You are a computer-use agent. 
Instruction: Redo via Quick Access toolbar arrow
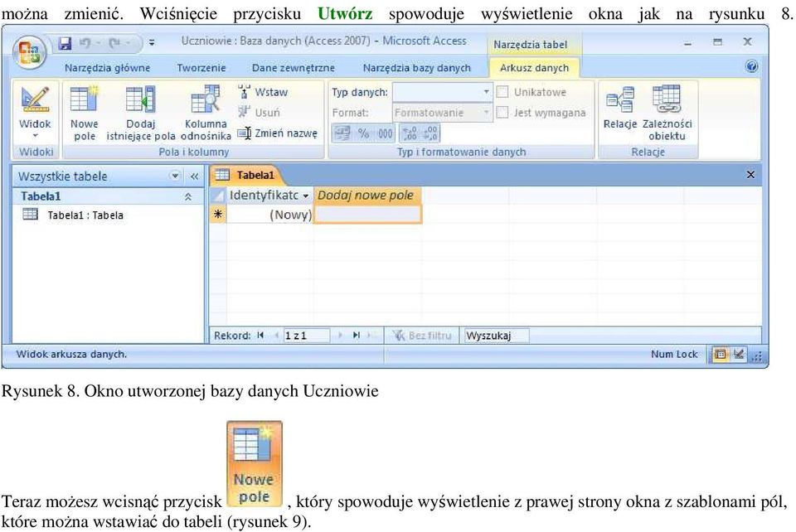coord(114,44)
